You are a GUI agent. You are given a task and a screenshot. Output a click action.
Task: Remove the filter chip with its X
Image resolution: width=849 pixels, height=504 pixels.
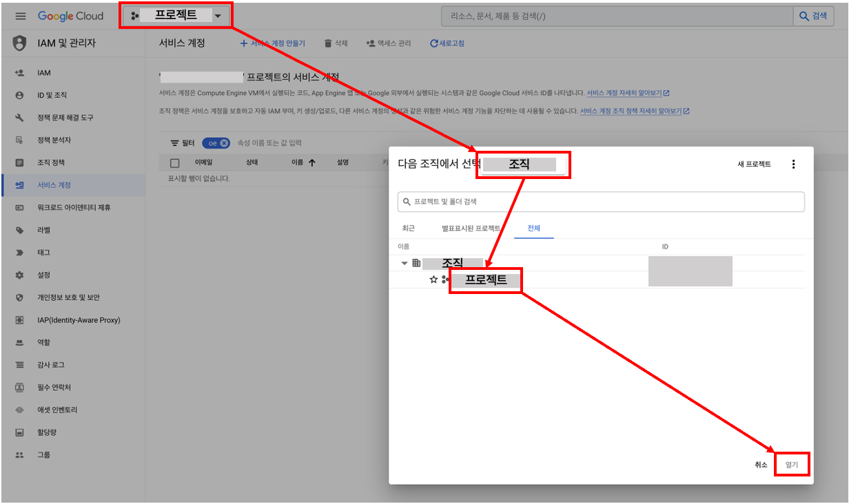click(x=224, y=143)
